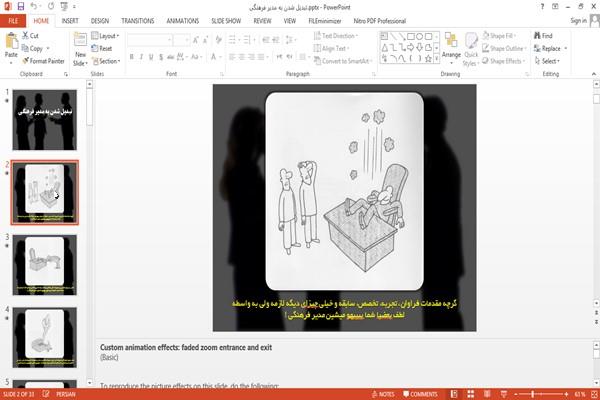Image resolution: width=600 pixels, height=400 pixels.
Task: Expand the shapes gallery More arrow
Action: 436,59
